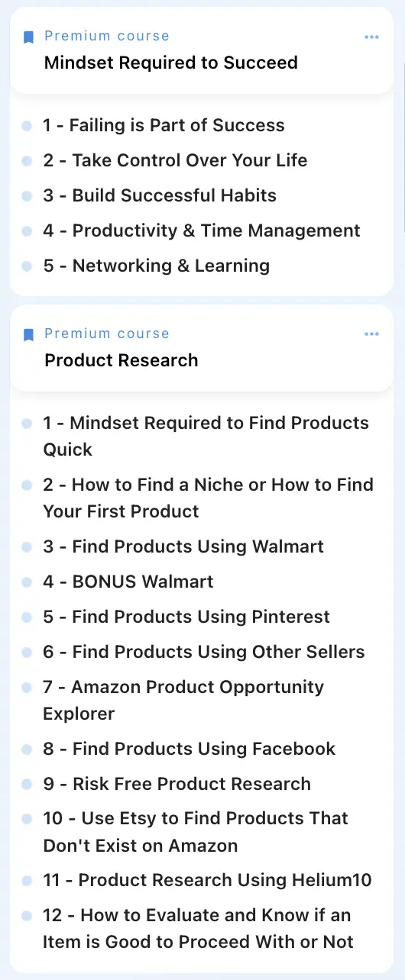Select Find Products Using Facebook lesson

click(190, 749)
